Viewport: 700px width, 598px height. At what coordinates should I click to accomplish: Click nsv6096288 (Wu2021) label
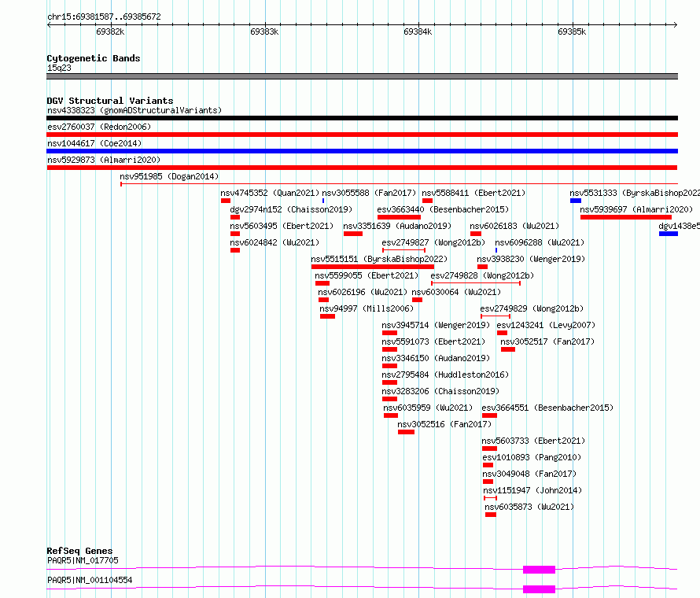tap(540, 242)
